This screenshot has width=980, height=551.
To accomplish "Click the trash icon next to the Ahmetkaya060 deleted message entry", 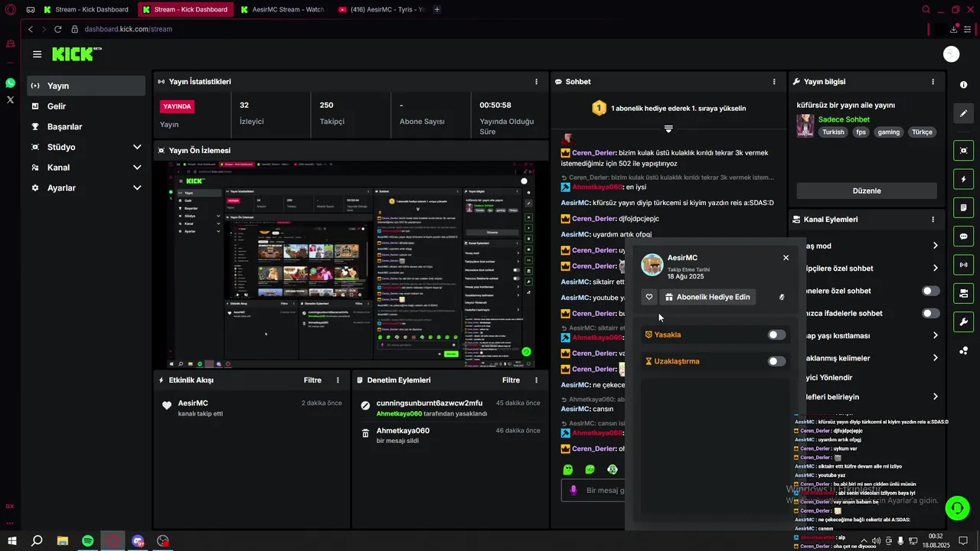I will coord(365,434).
